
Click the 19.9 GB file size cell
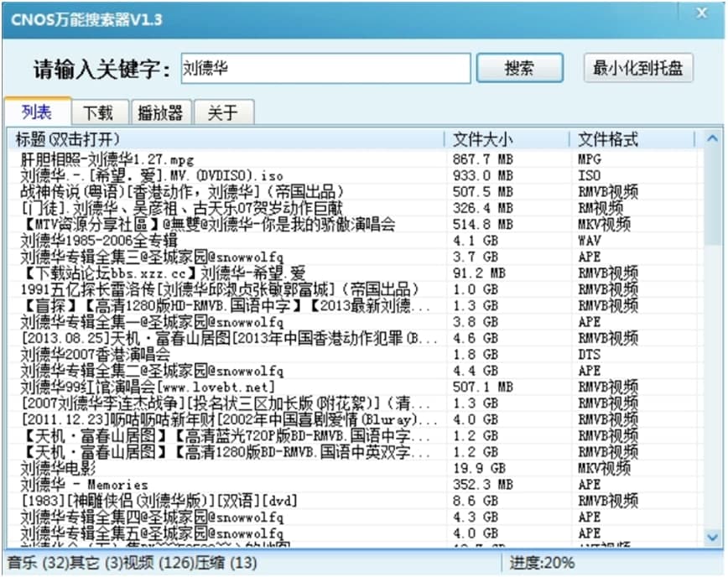479,468
